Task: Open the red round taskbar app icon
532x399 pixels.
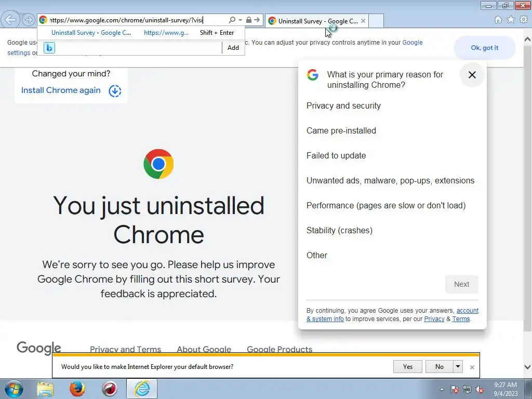Action: (x=110, y=389)
